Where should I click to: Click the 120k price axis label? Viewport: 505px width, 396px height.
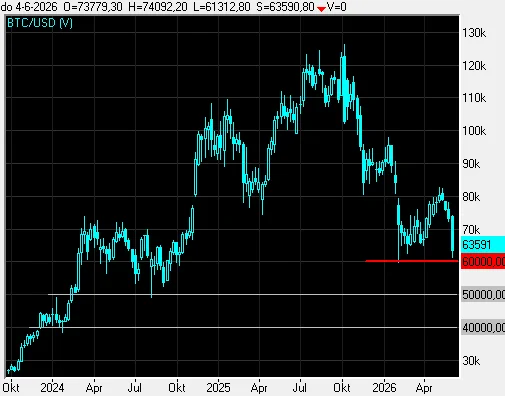(x=474, y=66)
